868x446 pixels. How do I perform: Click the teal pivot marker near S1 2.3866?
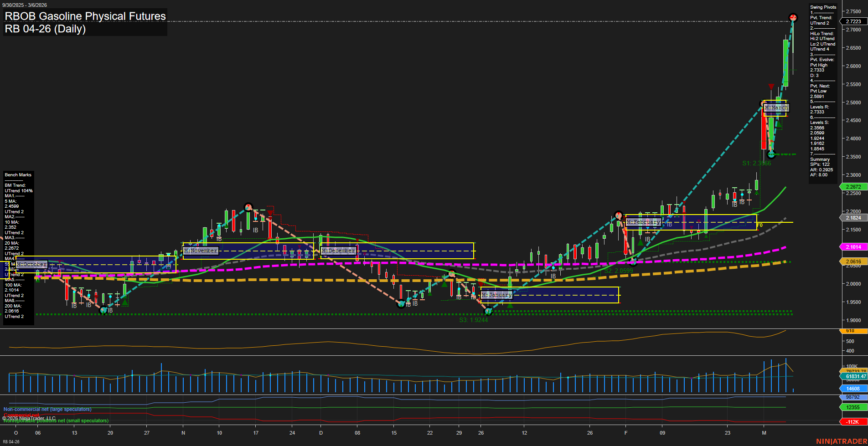pos(770,154)
